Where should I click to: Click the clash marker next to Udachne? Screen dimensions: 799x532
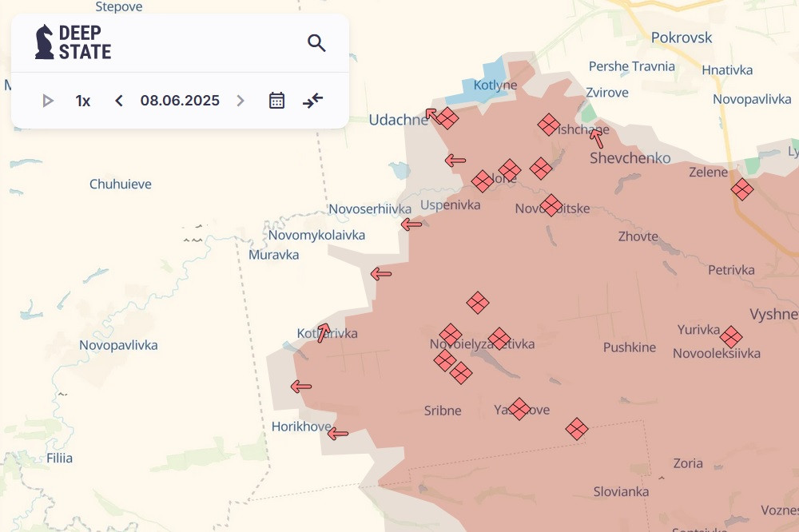pos(449,118)
